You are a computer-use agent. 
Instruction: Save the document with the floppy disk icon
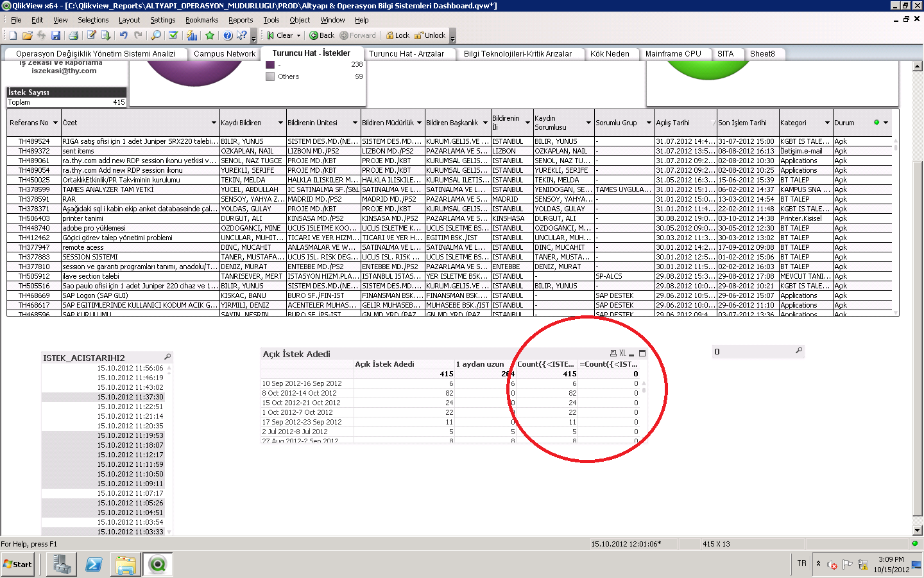(56, 35)
